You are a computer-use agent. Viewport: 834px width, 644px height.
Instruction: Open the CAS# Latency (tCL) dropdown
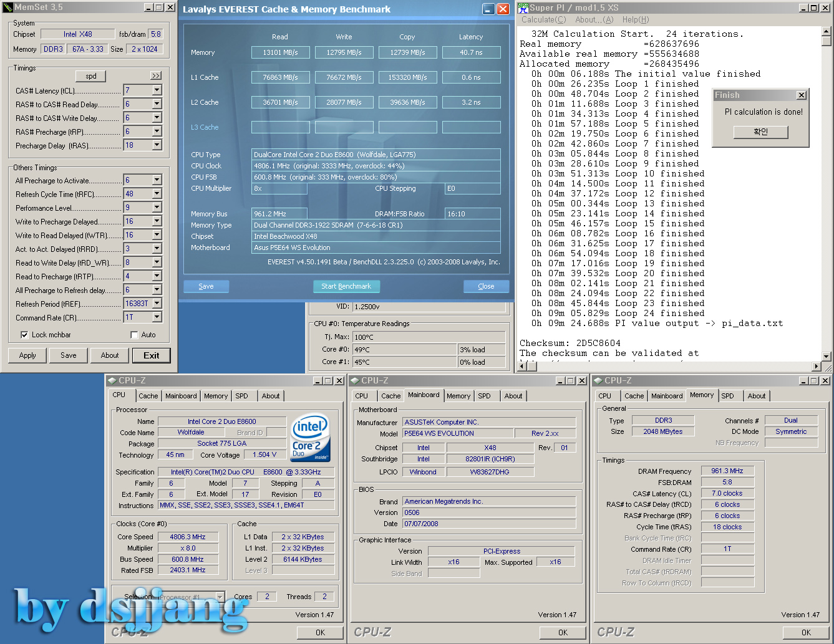click(x=157, y=90)
